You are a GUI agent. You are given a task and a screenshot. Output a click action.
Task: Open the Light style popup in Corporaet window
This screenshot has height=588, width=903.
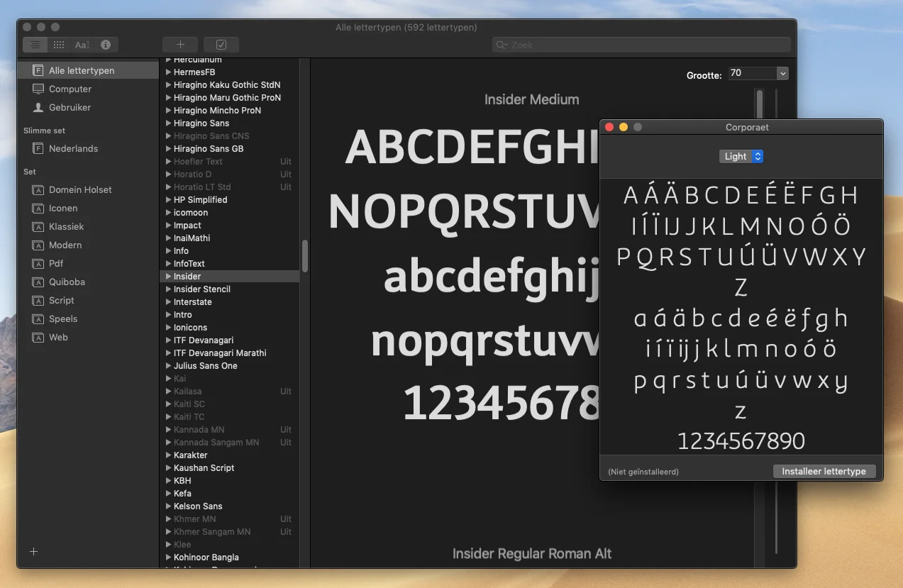pyautogui.click(x=741, y=156)
